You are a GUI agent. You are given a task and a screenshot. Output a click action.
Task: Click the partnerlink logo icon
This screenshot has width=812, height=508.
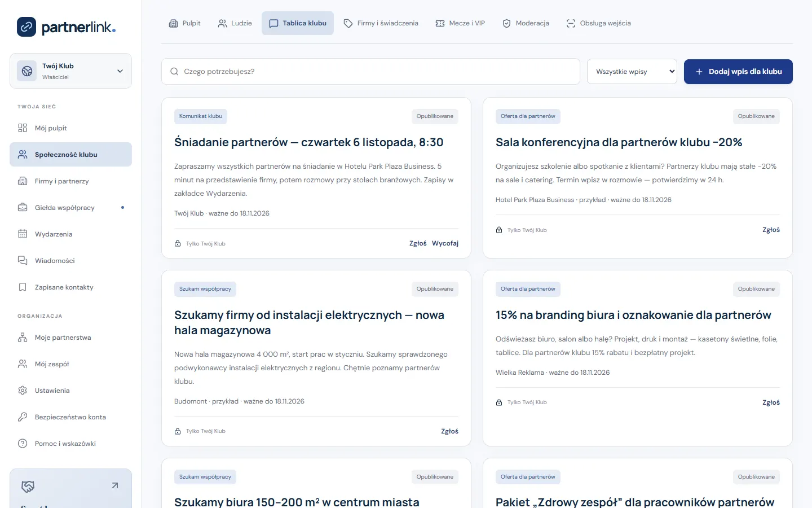click(27, 27)
